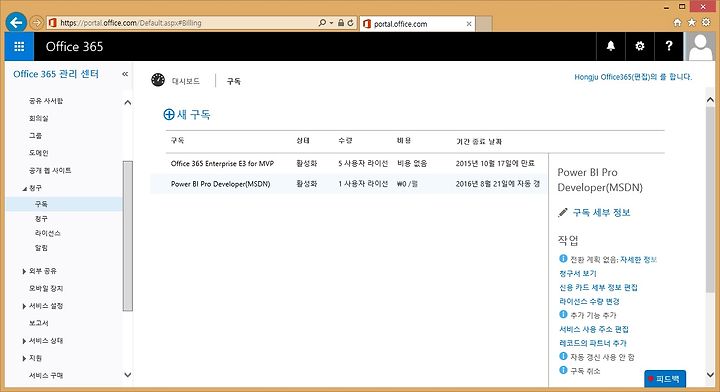Viewport: 720px width, 392px height.
Task: Click info icon next to 구독 취소
Action: (563, 370)
